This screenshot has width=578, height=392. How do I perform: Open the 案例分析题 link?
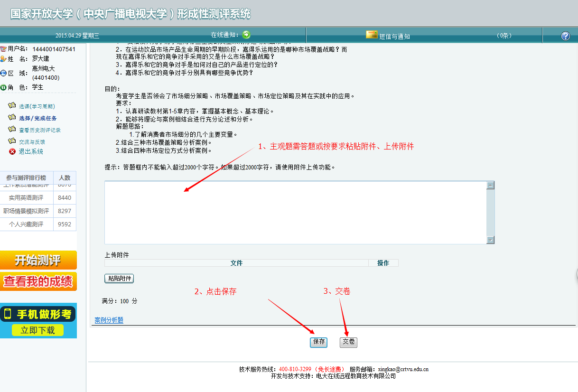tap(109, 320)
